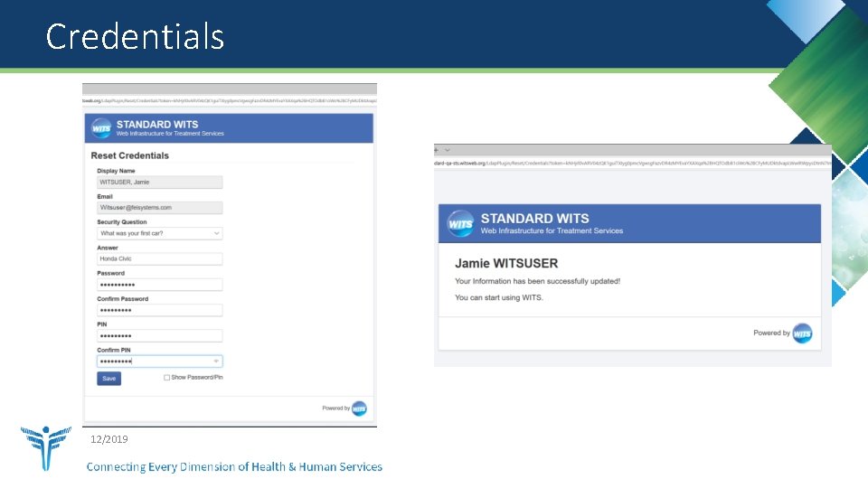Click 'You can start using WITS.' text

(x=499, y=297)
